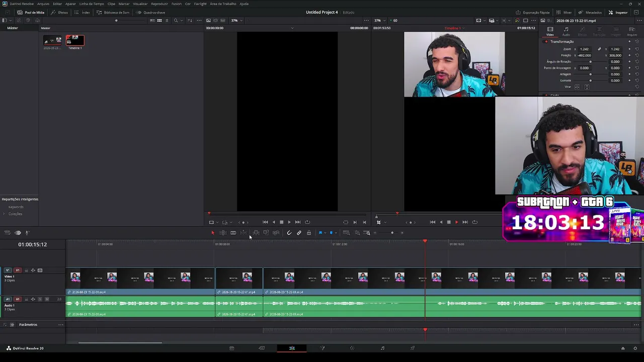This screenshot has width=644, height=362.
Task: Click the Replace Clip edit icon
Action: point(276,233)
